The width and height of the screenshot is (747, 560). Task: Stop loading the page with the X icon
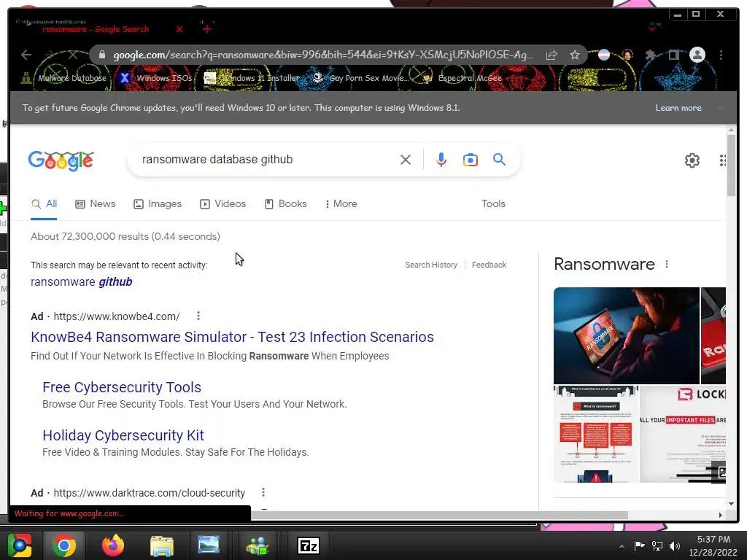(73, 55)
